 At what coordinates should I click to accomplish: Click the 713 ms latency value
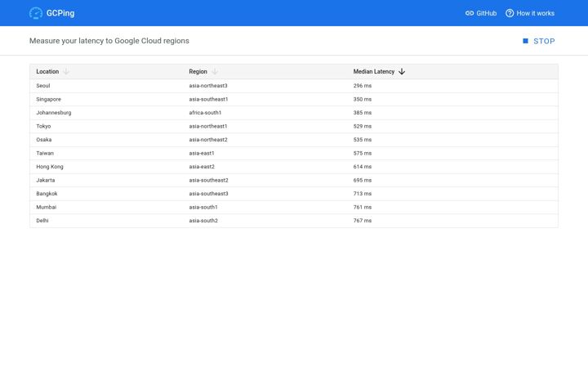click(363, 194)
